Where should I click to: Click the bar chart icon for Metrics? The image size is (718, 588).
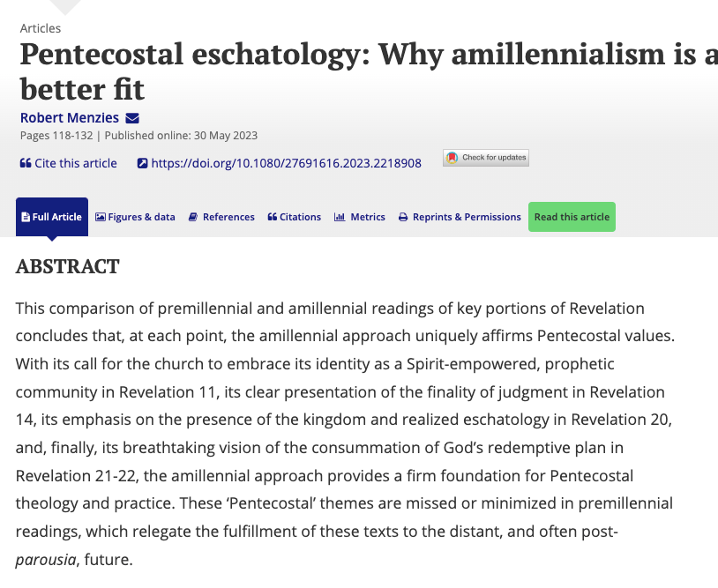point(340,217)
